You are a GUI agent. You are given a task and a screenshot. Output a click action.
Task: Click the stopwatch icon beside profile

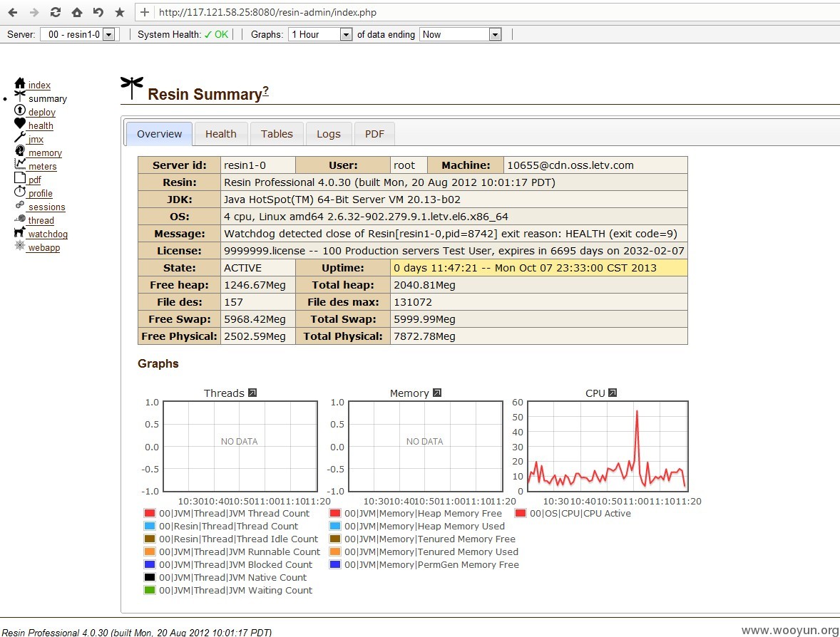pyautogui.click(x=20, y=191)
